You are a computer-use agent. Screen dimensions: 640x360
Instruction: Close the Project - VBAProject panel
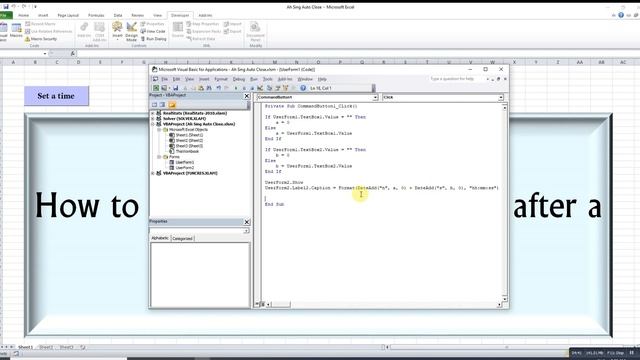click(x=247, y=96)
